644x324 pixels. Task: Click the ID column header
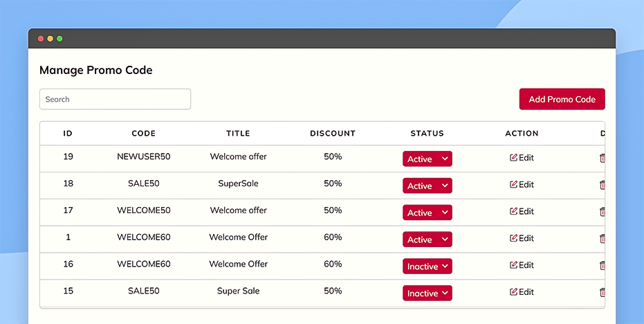point(68,133)
